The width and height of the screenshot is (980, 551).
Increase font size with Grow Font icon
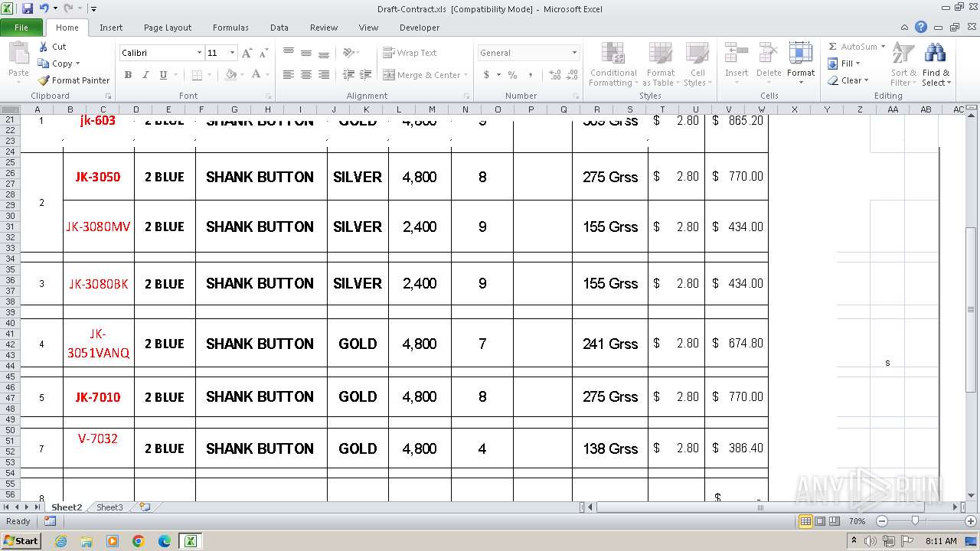point(247,53)
